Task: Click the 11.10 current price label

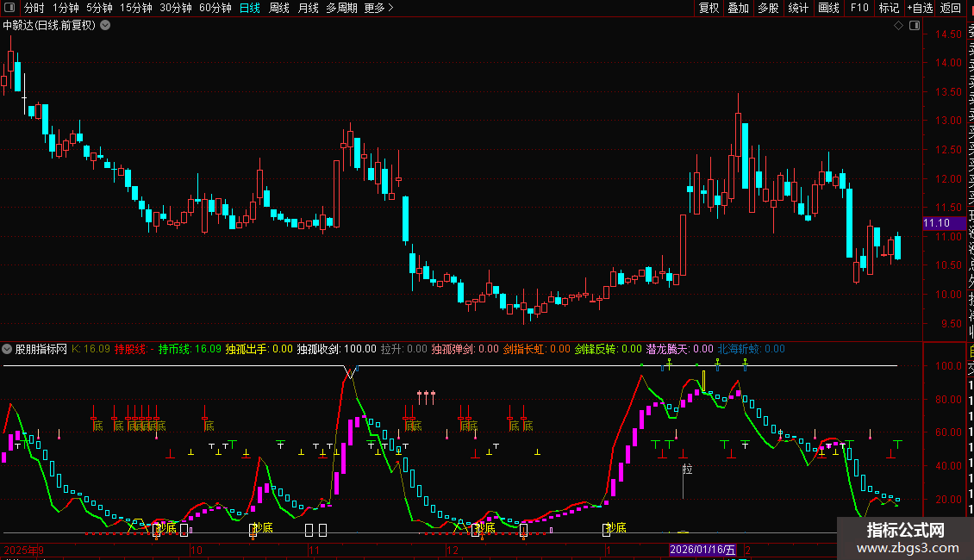Action: tap(937, 223)
